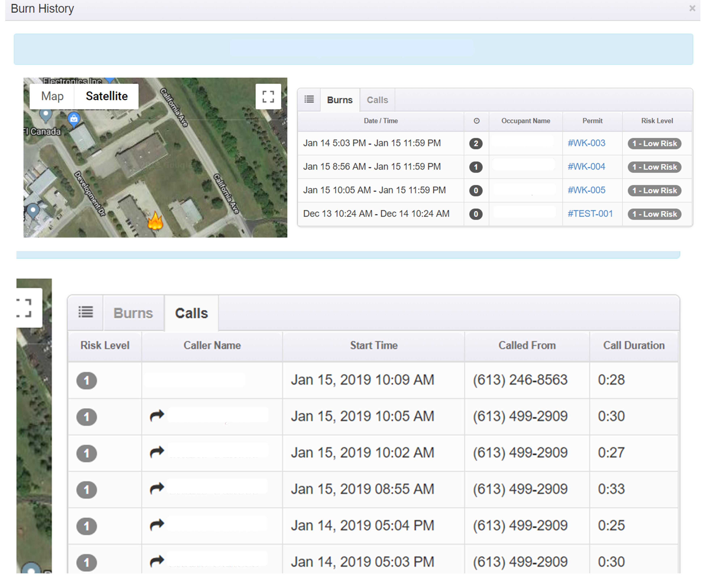
Task: Switch the map to Satellite view
Action: coord(107,96)
